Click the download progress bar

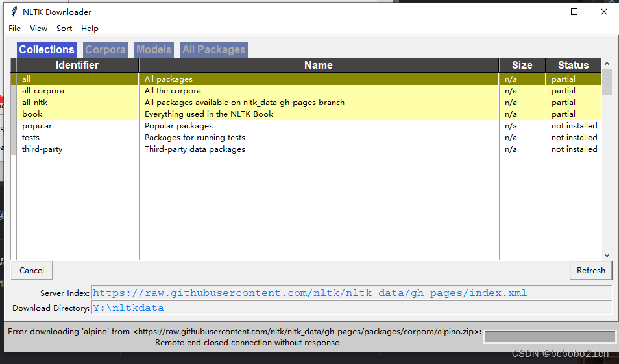550,337
